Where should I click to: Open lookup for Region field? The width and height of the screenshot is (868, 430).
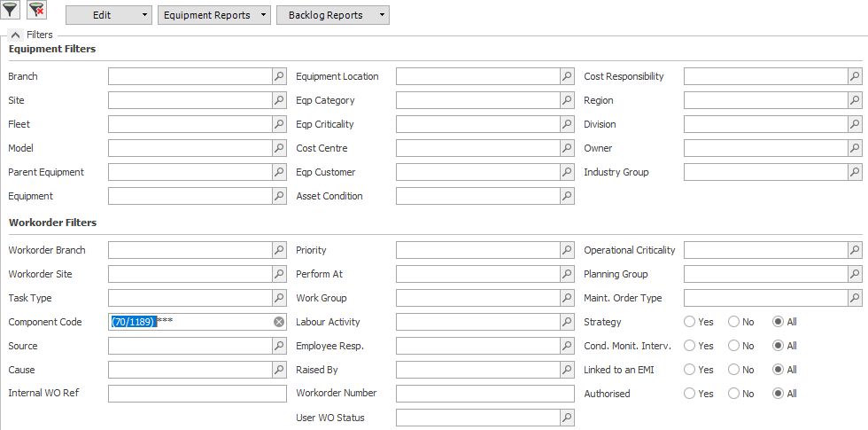pyautogui.click(x=855, y=100)
